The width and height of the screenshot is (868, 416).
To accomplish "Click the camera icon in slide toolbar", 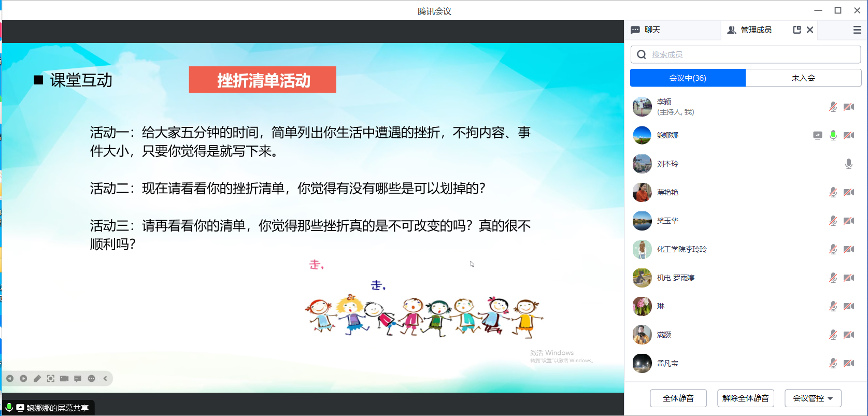I will (x=64, y=379).
